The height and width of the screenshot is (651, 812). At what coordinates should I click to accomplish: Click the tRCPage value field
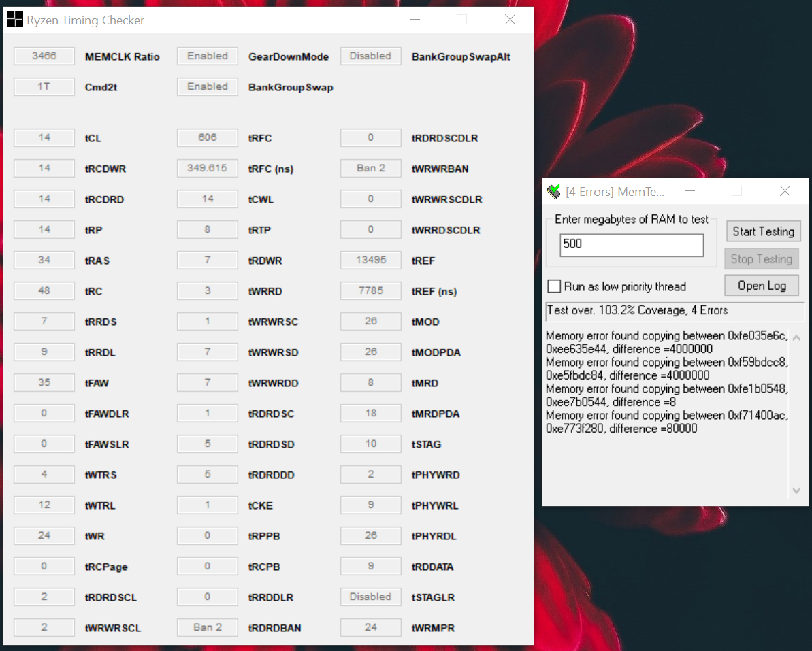44,566
